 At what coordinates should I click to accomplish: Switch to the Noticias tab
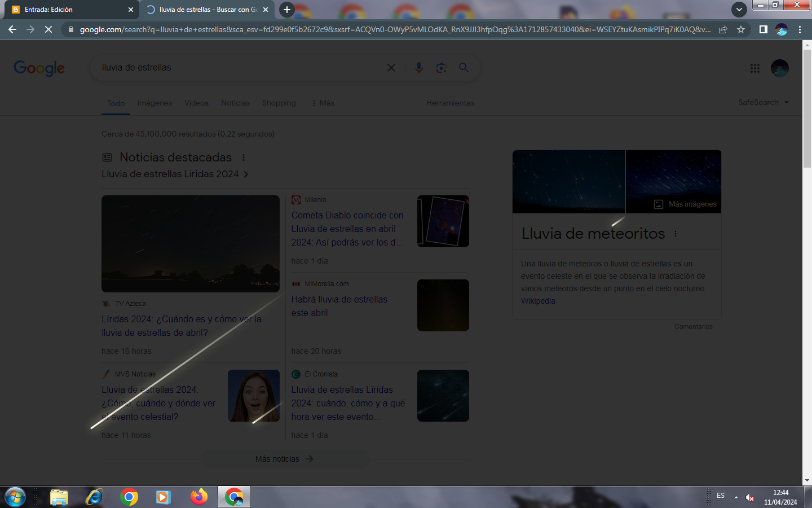pos(235,103)
